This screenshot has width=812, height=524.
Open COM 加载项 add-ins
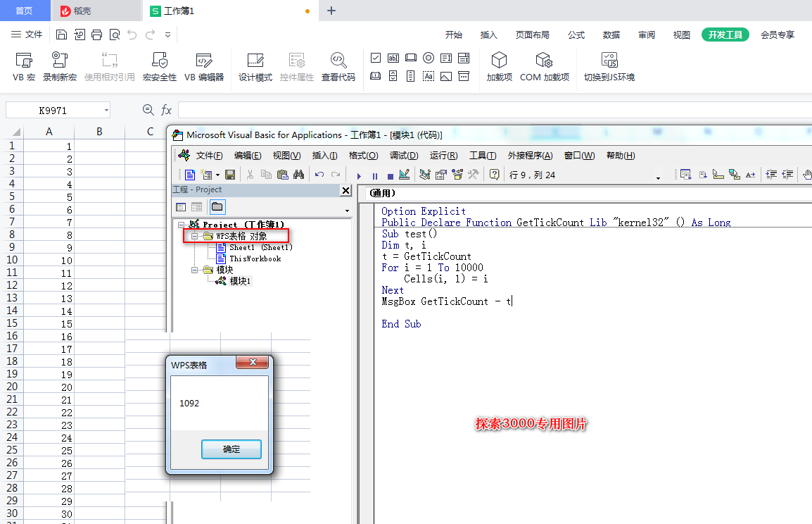pos(545,67)
